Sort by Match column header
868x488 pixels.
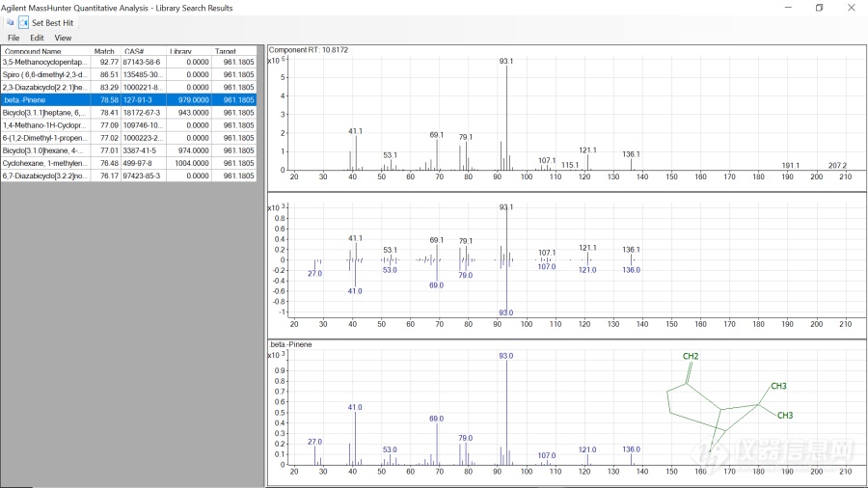106,51
